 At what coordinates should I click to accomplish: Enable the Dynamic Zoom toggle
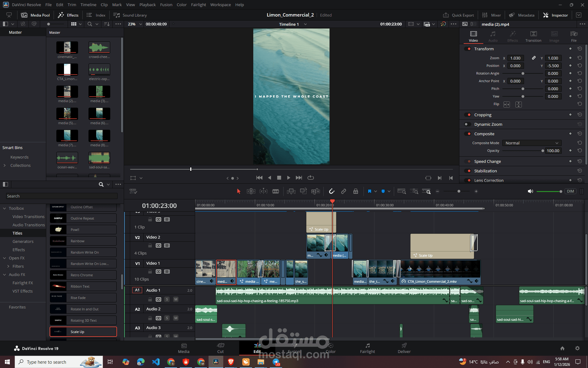point(468,124)
